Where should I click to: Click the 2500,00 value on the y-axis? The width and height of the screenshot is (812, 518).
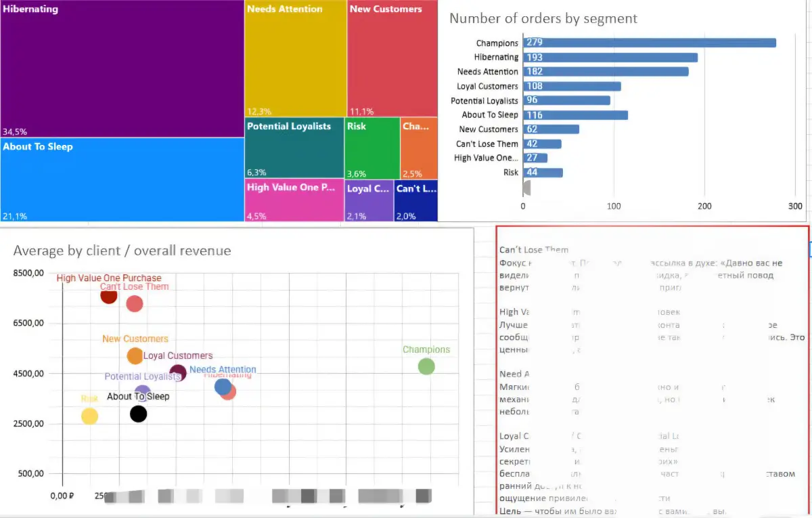(28, 423)
